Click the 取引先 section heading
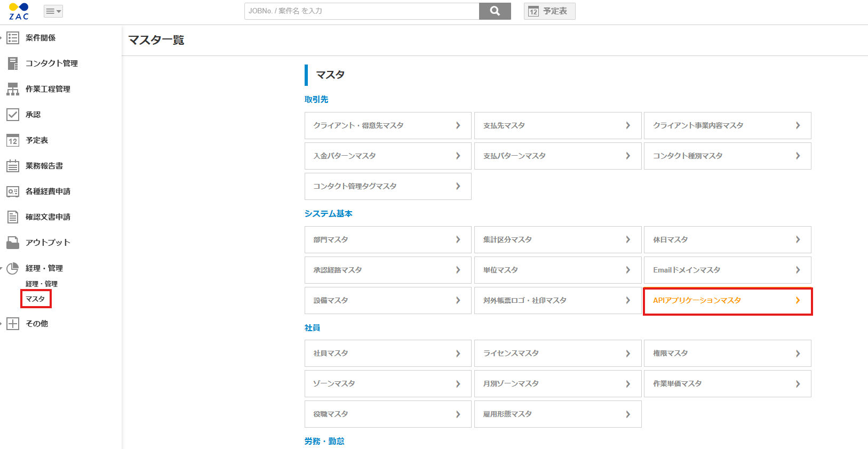Image resolution: width=868 pixels, height=449 pixels. (x=316, y=100)
